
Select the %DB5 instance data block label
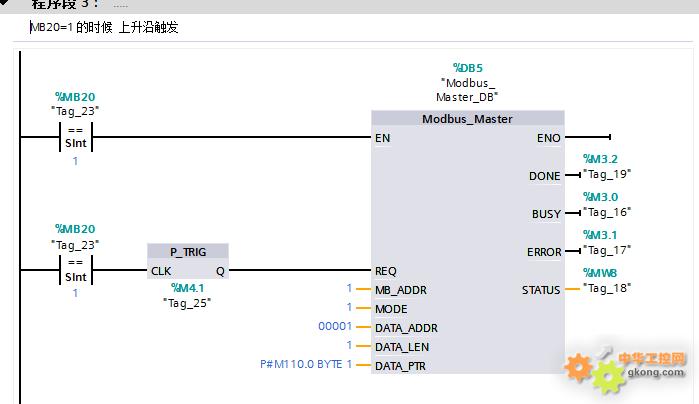[467, 66]
